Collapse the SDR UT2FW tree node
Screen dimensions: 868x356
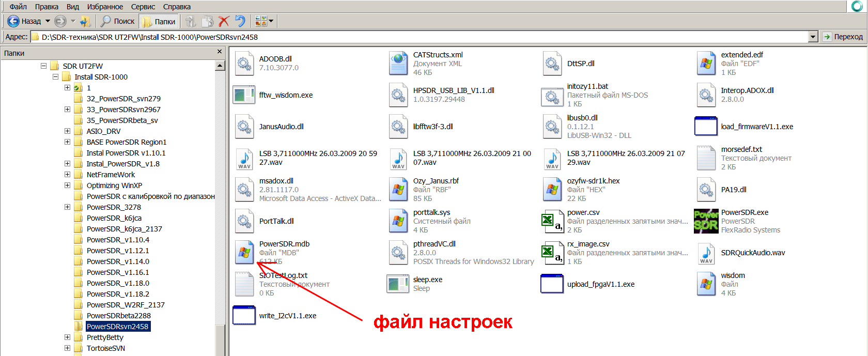[x=43, y=66]
